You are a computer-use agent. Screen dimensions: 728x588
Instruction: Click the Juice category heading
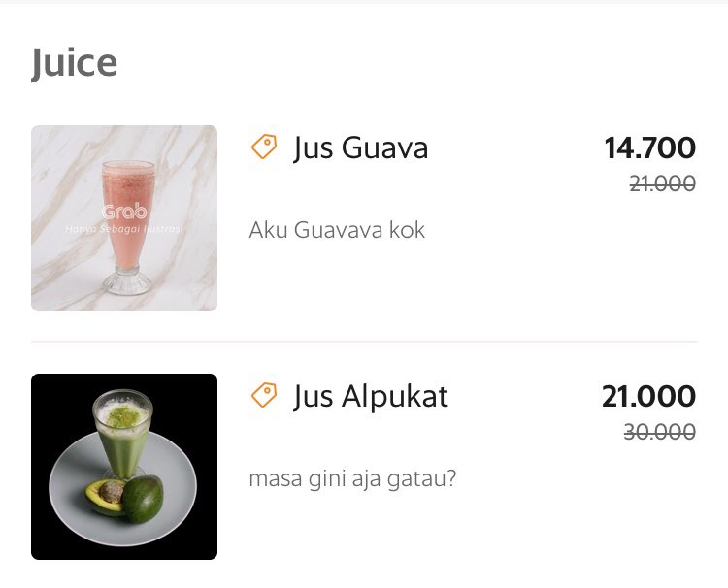[75, 63]
